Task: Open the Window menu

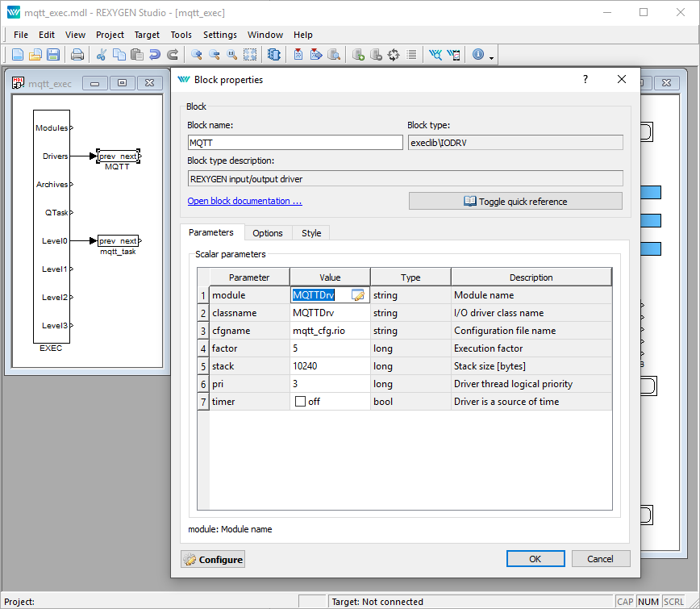Action: [265, 35]
